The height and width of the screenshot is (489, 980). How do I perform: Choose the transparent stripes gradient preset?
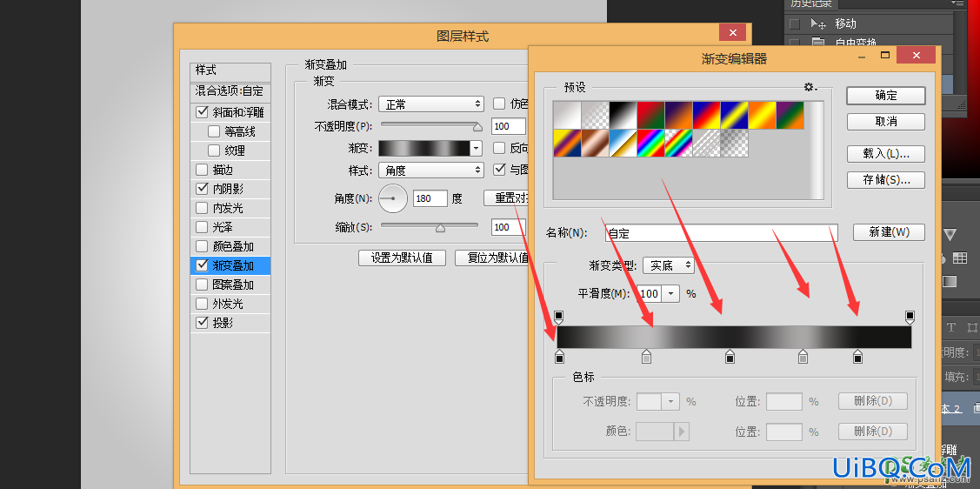[706, 144]
